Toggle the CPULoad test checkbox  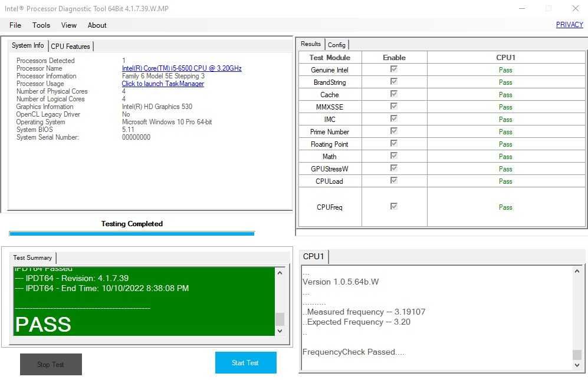(394, 180)
